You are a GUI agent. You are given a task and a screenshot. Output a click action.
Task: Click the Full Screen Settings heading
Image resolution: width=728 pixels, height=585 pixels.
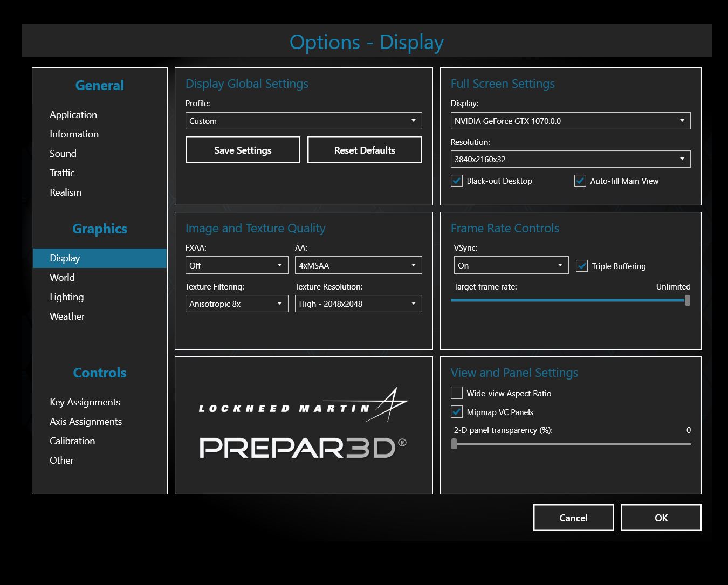[x=503, y=84]
